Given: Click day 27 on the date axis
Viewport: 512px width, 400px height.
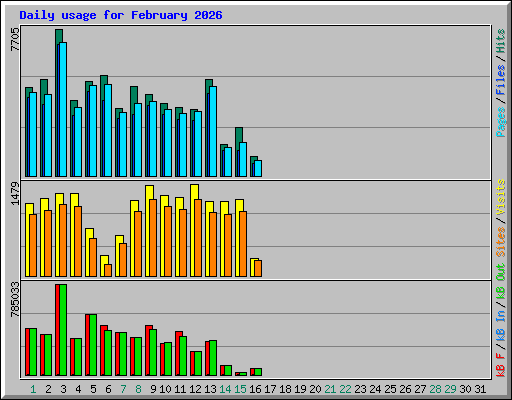Looking at the screenshot, I should (x=420, y=389).
